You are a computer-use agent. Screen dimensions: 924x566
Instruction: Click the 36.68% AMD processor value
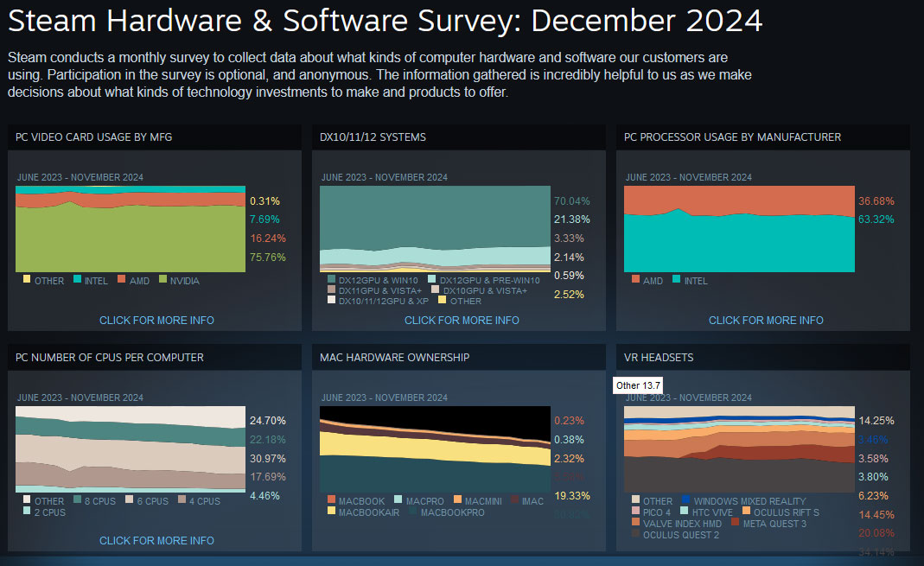(876, 200)
